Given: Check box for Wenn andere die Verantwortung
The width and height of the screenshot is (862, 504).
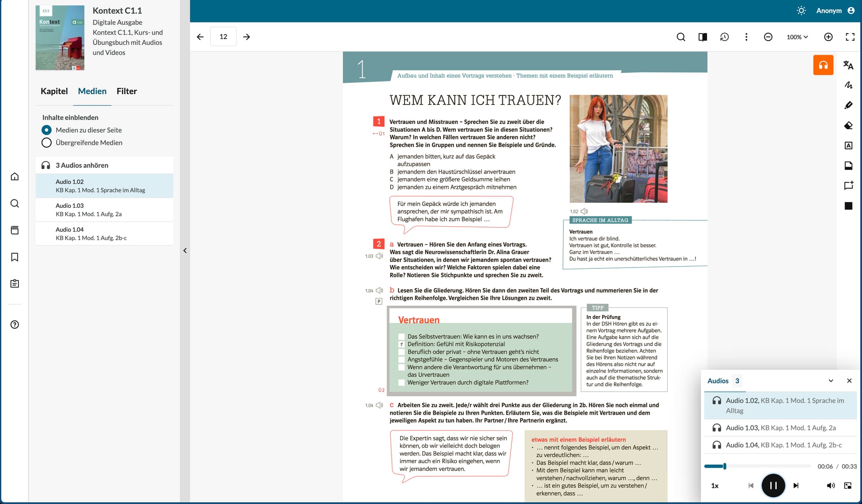Looking at the screenshot, I should tap(401, 367).
